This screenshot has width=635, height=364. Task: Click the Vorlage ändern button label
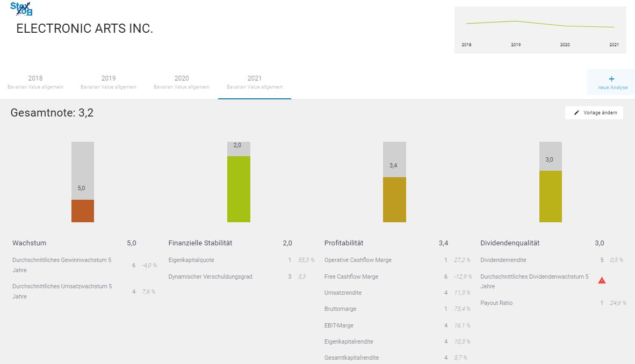(600, 113)
